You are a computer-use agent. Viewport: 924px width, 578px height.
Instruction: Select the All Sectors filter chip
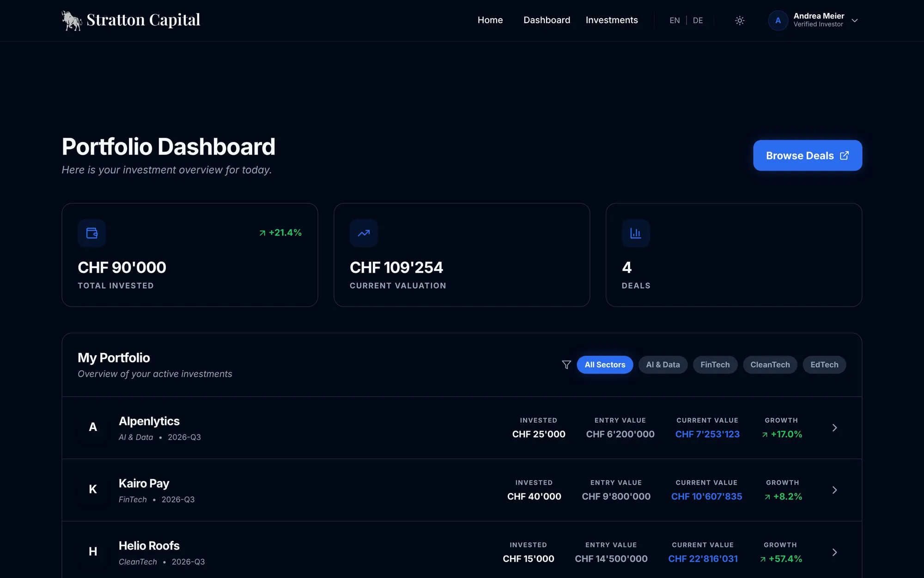605,365
